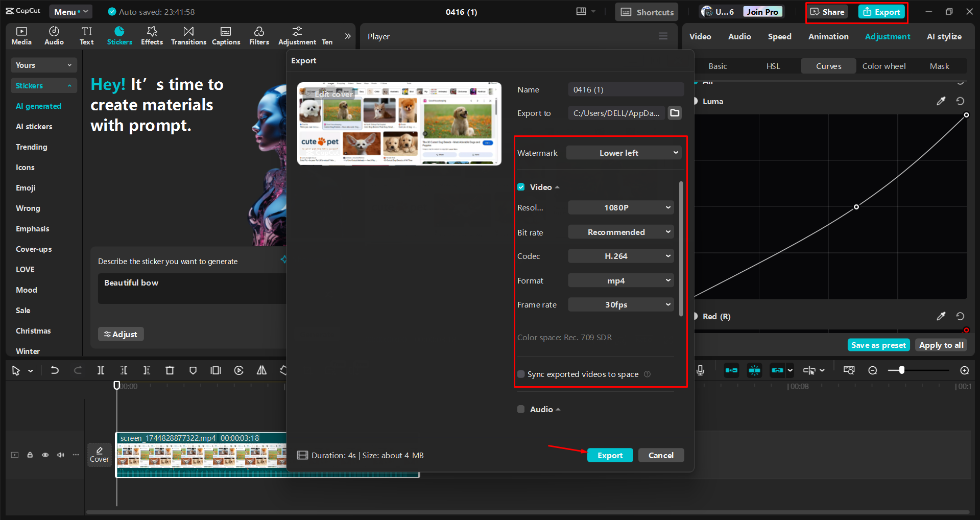The height and width of the screenshot is (520, 980).
Task: Delete the clip using trash icon
Action: coord(170,370)
